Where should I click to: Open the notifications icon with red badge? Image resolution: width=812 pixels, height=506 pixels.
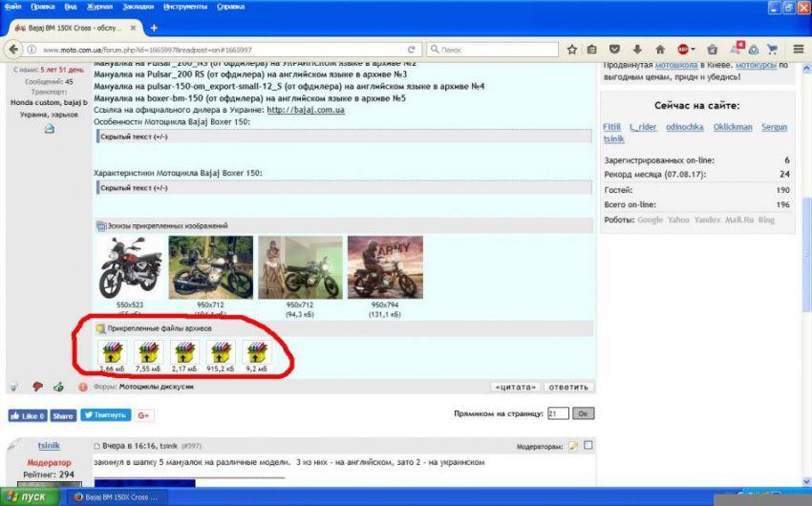point(737,48)
